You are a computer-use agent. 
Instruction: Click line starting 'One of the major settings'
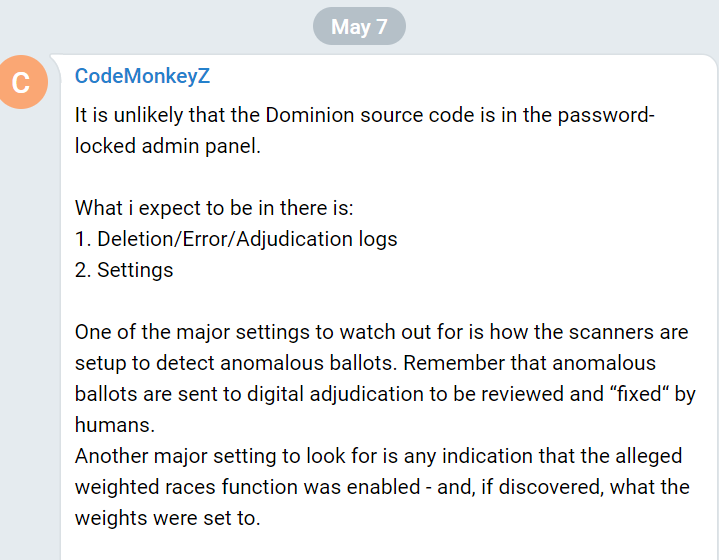[x=382, y=332]
